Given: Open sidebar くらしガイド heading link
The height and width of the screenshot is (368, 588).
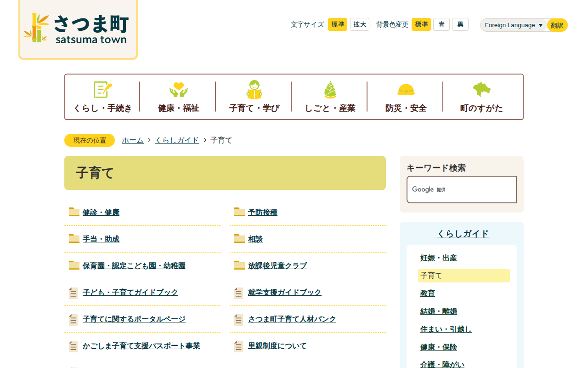Looking at the screenshot, I should pyautogui.click(x=463, y=234).
